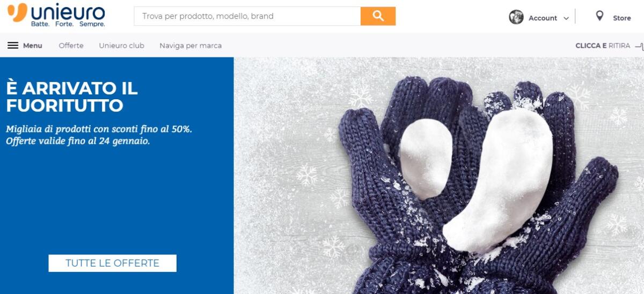The width and height of the screenshot is (644, 294).
Task: Expand the Account dropdown chevron
Action: 566,18
